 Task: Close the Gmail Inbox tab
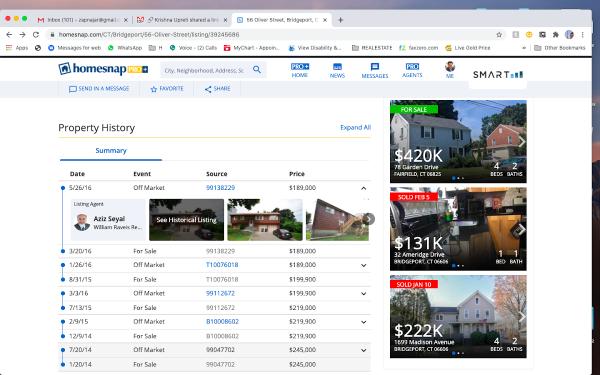[x=126, y=20]
